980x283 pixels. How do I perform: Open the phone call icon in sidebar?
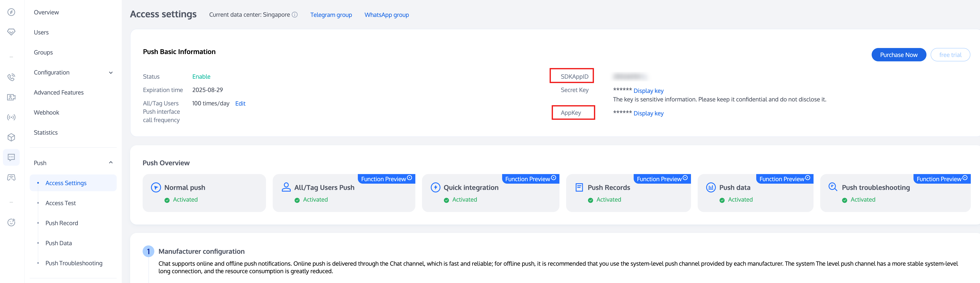(12, 77)
